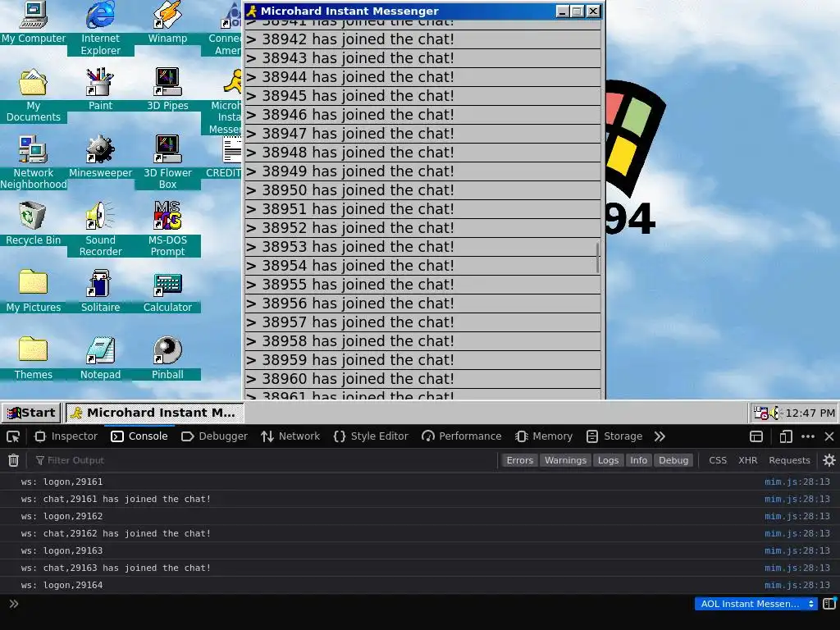Open the My Computer desktop icon
840x630 pixels.
[33, 23]
